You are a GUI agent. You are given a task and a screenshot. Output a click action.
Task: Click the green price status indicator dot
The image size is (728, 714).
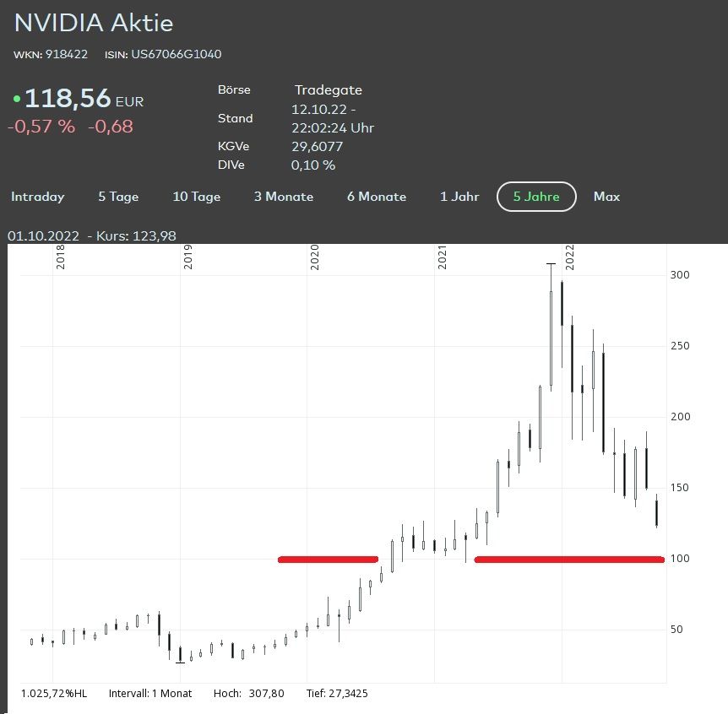pyautogui.click(x=15, y=99)
